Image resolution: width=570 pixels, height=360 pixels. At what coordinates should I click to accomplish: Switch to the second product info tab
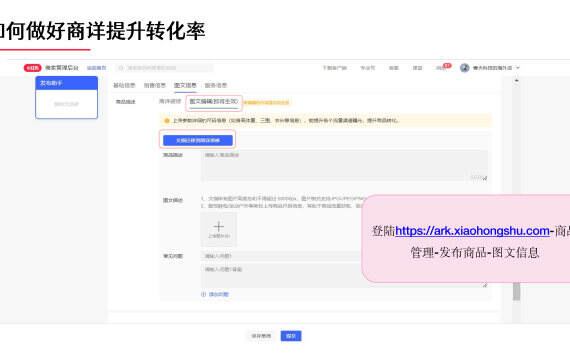click(x=154, y=85)
